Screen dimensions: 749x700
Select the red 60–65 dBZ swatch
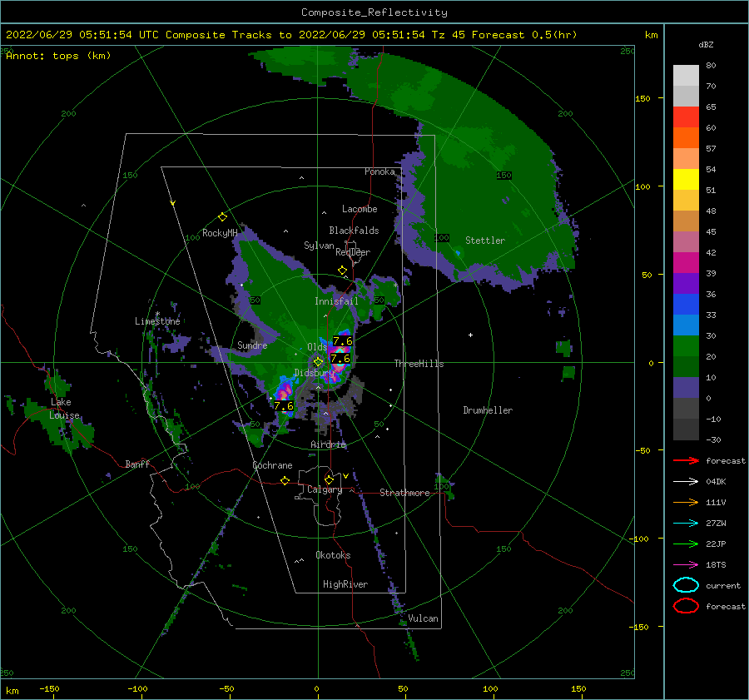point(686,117)
